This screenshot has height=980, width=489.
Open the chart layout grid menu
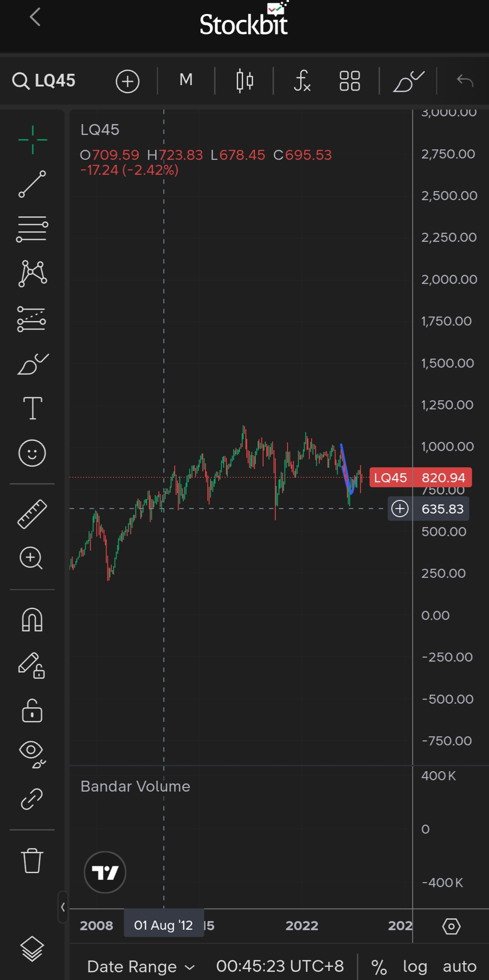350,81
